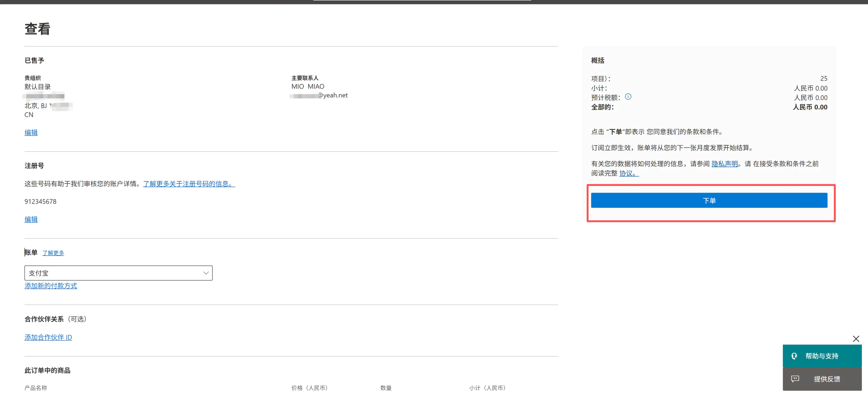The image size is (868, 394).
Task: Click the 全部的 total amount row
Action: coord(709,107)
